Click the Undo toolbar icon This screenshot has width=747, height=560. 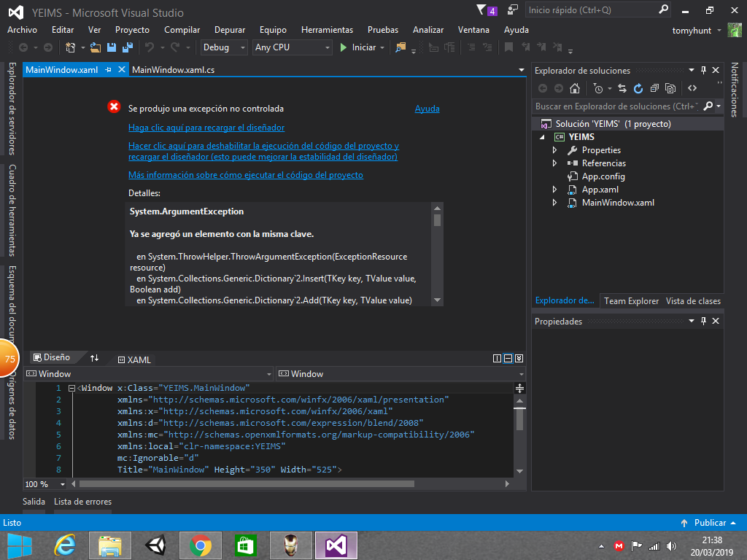(x=150, y=47)
